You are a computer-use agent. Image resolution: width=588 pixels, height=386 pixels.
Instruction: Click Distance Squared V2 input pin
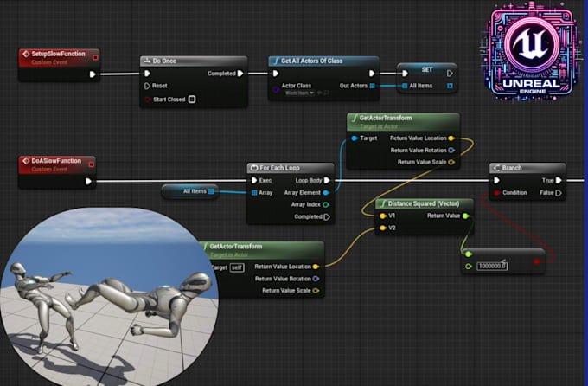pos(382,228)
